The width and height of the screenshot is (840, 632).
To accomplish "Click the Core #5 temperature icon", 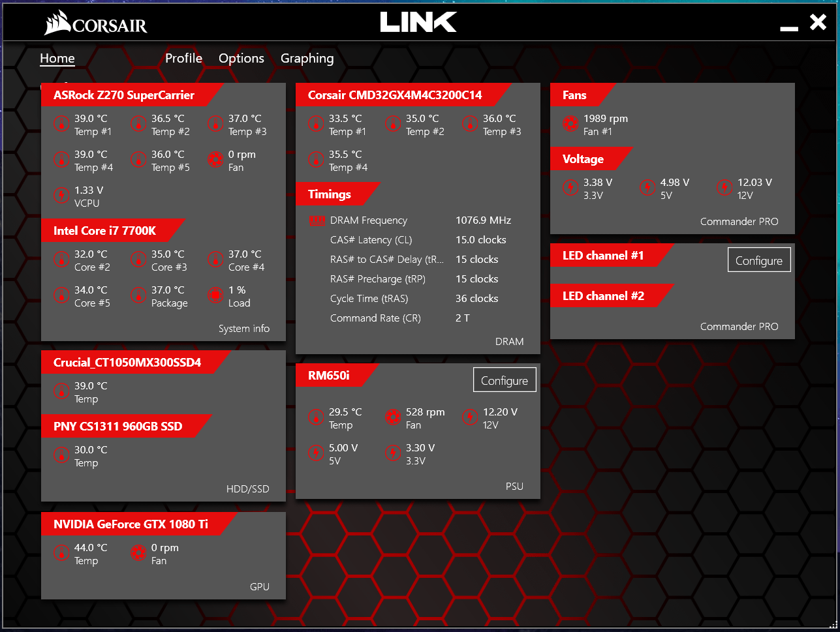I will (61, 295).
